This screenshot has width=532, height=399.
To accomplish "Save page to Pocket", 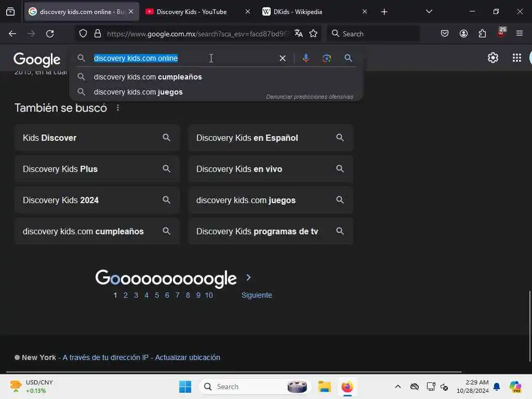I will click(x=445, y=33).
